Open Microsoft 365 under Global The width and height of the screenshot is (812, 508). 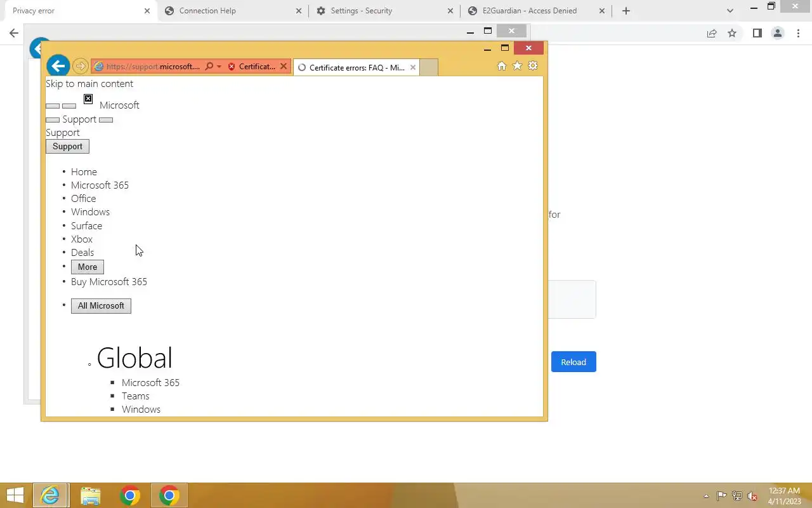[150, 383]
